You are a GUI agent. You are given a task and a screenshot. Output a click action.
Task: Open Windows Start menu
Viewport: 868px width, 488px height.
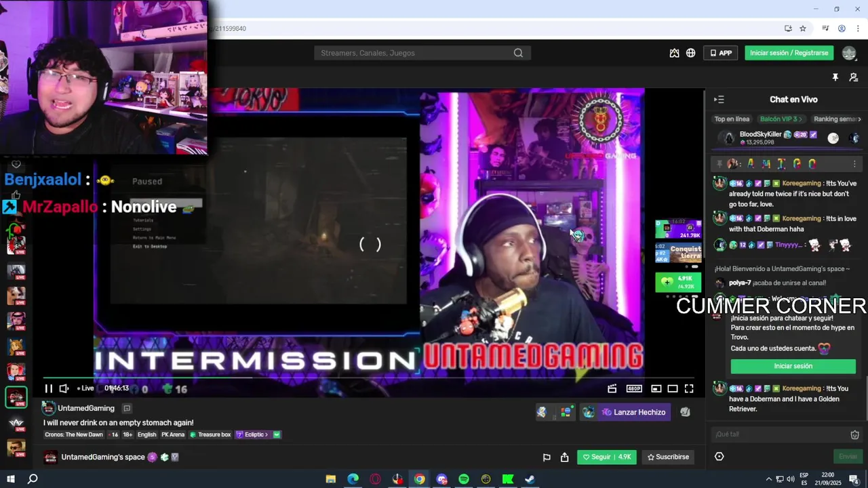[x=11, y=479]
